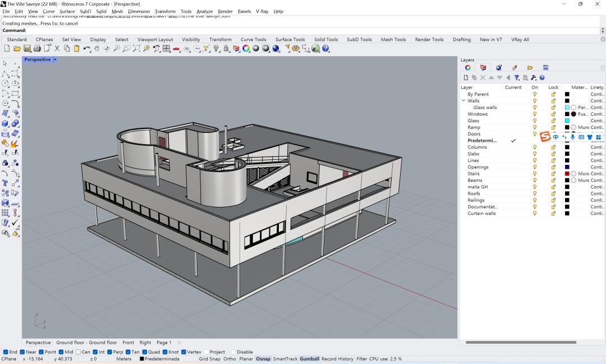This screenshot has width=606, height=364.
Task: Toggle the Mid osnap checkbox
Action: 61,352
